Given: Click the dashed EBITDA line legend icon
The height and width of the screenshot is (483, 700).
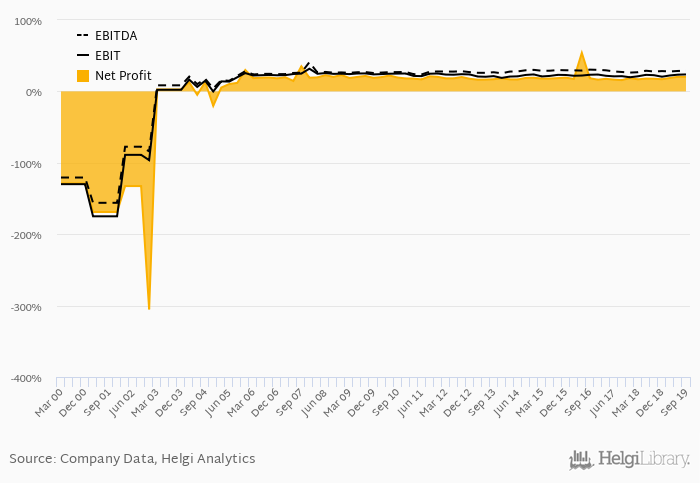Looking at the screenshot, I should click(x=83, y=36).
